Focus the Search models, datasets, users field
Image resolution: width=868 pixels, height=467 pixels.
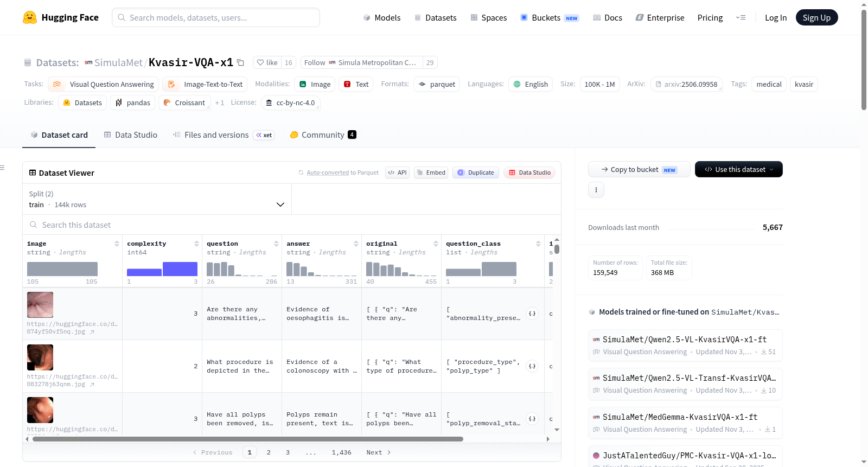coord(216,17)
